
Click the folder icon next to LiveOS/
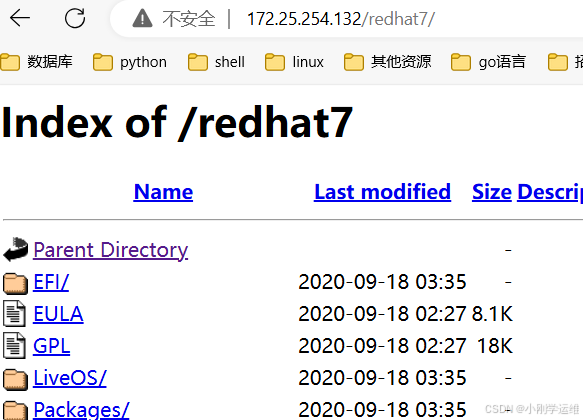click(15, 379)
